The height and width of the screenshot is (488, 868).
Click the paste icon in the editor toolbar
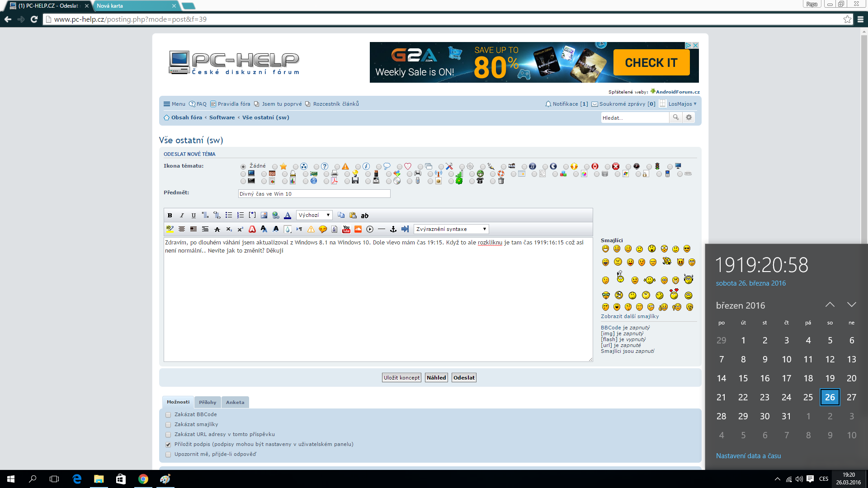[353, 216]
